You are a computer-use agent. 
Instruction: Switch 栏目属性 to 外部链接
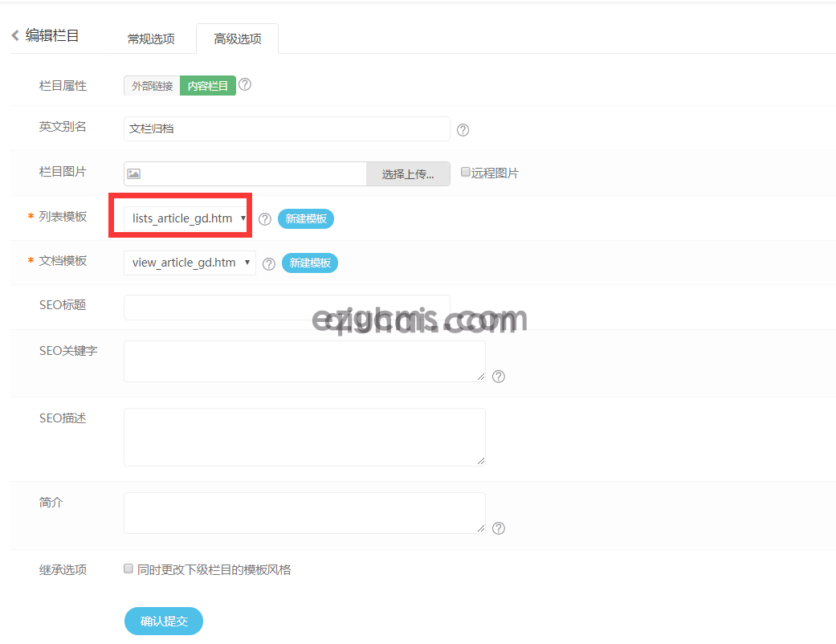click(151, 85)
